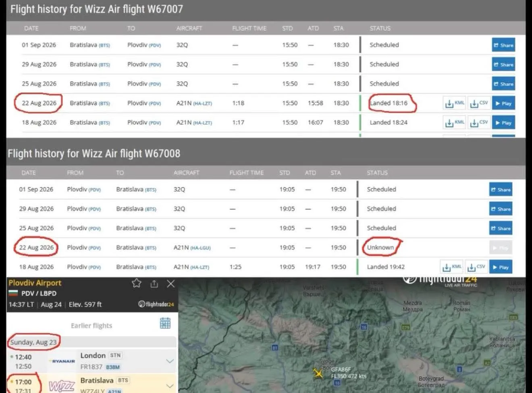Download CSV for 22 Aug W67007 flight
The image size is (532, 393).
(x=479, y=103)
